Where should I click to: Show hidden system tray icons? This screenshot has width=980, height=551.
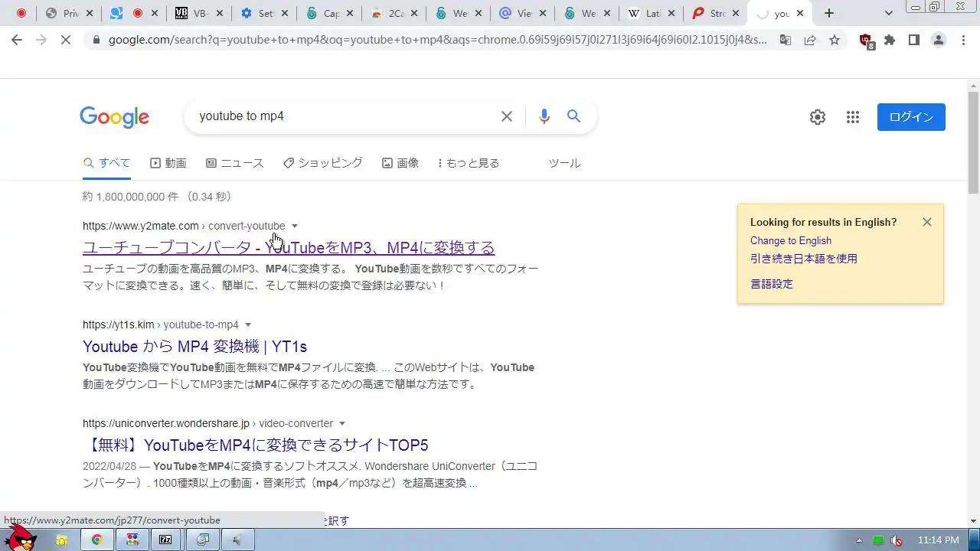pos(859,540)
